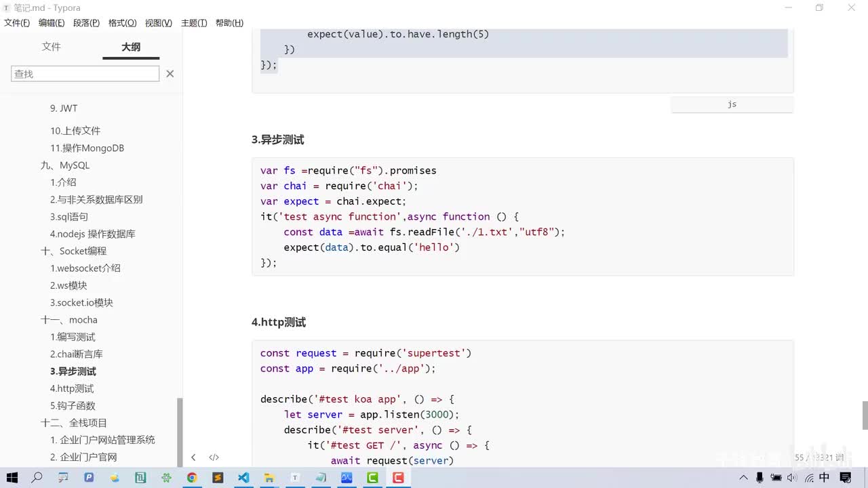Image resolution: width=868 pixels, height=488 pixels.
Task: Go to 十二、全栈项目 section in outline
Action: point(74,423)
